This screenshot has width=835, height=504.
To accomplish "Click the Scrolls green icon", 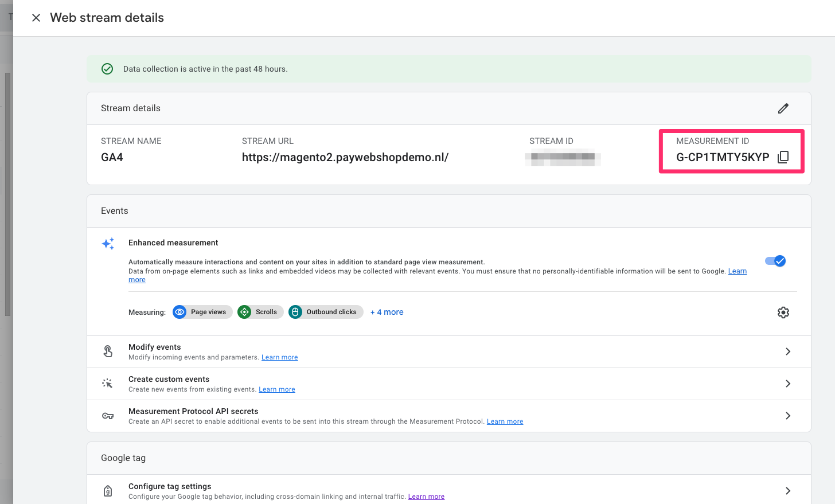I will point(244,312).
